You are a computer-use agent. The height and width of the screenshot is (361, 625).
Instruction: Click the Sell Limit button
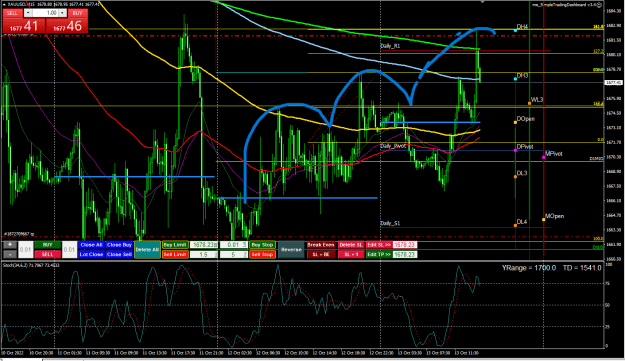[x=175, y=254]
